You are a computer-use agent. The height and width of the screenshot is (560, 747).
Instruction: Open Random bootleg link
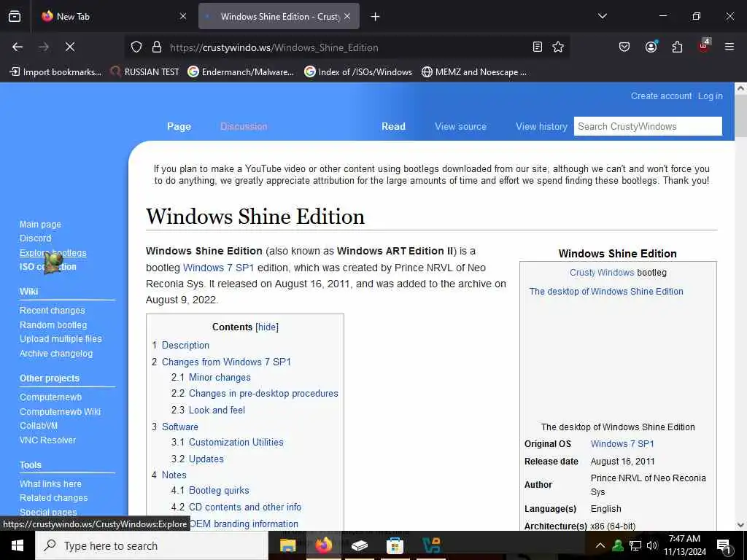coord(53,324)
